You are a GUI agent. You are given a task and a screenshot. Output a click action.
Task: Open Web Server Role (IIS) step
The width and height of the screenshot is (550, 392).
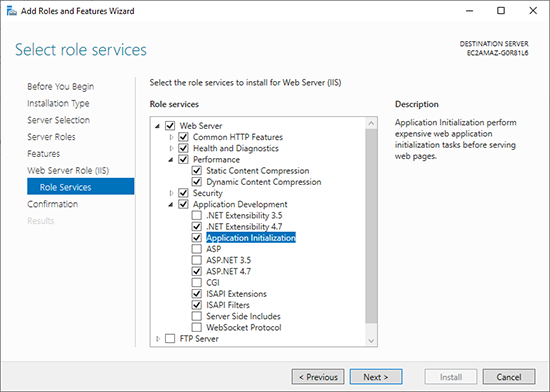(x=68, y=170)
